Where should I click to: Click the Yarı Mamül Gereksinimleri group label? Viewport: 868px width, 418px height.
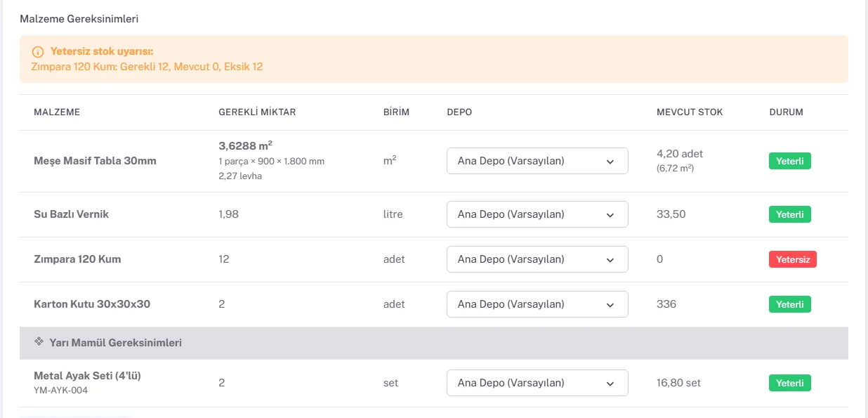(116, 343)
